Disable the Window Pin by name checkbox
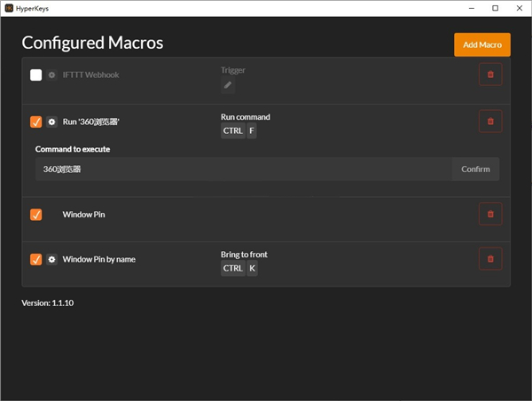This screenshot has width=532, height=401. [x=36, y=259]
